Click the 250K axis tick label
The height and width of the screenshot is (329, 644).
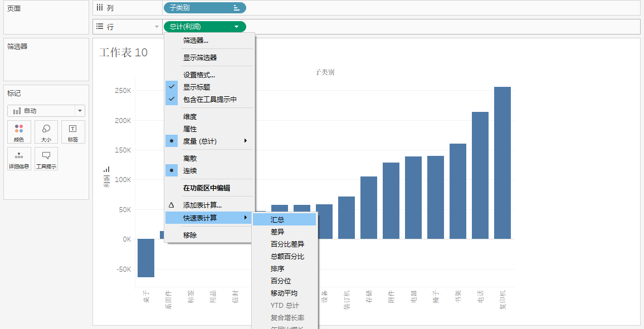[123, 91]
